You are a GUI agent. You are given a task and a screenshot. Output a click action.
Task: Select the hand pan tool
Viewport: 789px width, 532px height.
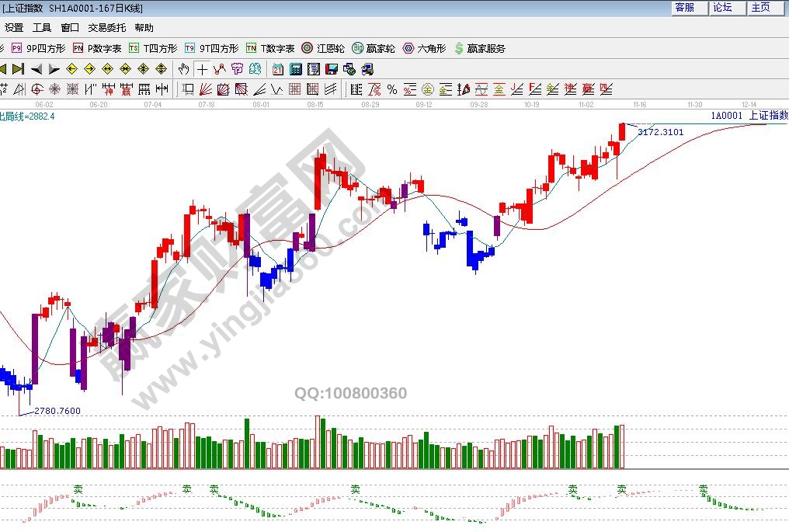(x=184, y=69)
